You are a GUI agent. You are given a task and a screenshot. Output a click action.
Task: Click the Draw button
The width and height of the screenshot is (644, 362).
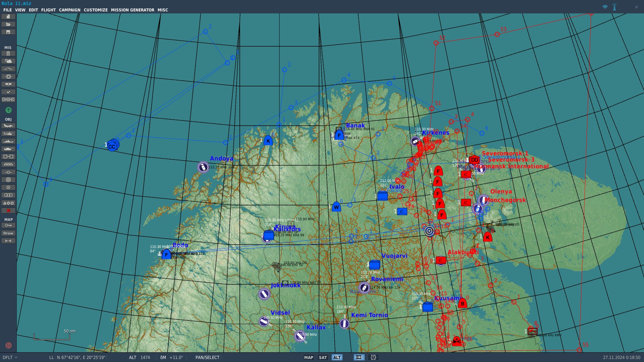[8, 233]
